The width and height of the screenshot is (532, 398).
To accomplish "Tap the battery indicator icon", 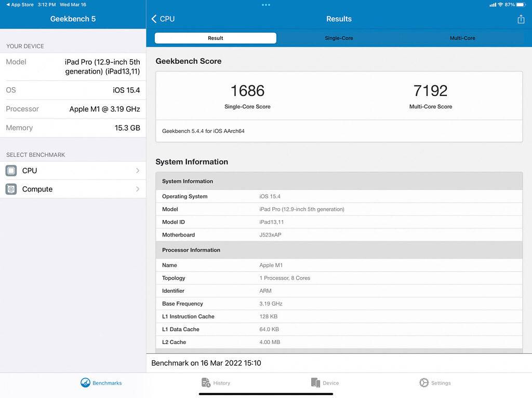I will pos(521,5).
